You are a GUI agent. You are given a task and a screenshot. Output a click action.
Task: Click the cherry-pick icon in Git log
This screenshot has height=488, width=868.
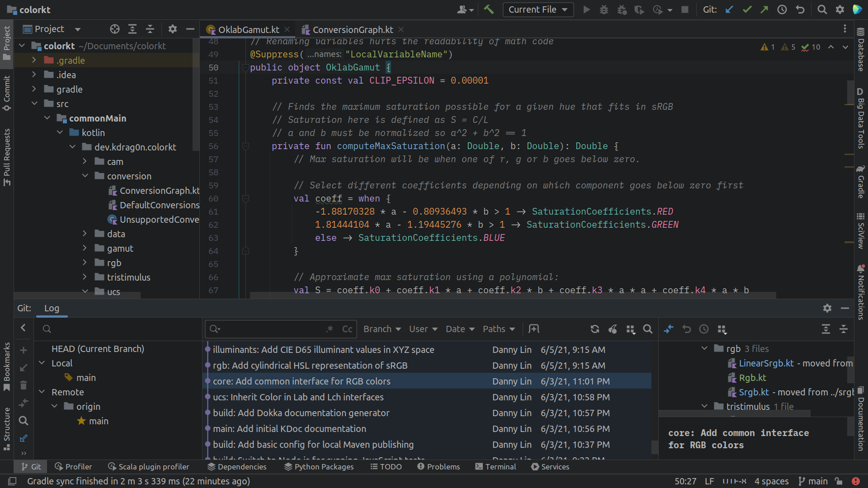tap(613, 329)
